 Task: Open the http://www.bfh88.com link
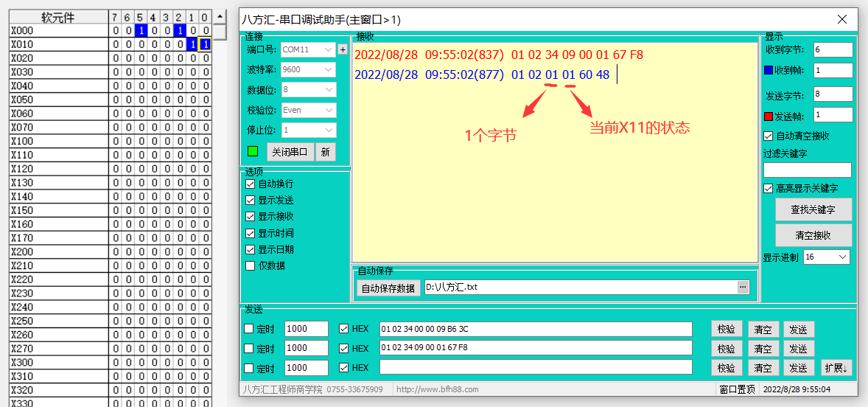click(437, 389)
